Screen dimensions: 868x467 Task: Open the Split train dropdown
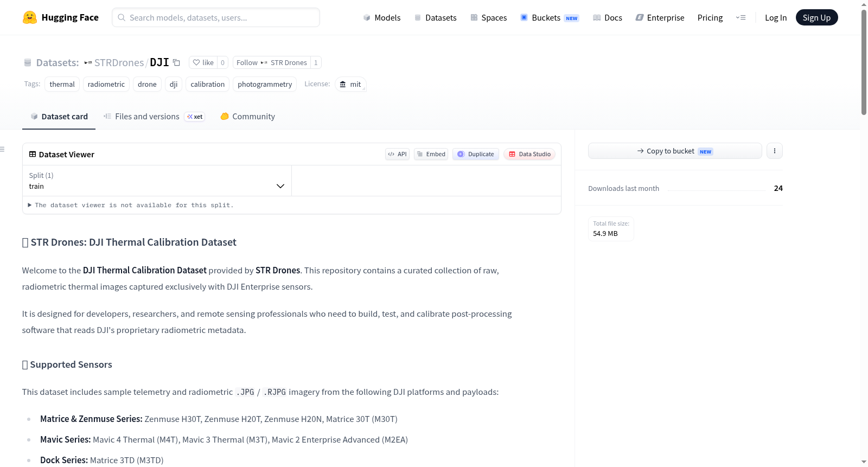pos(157,181)
